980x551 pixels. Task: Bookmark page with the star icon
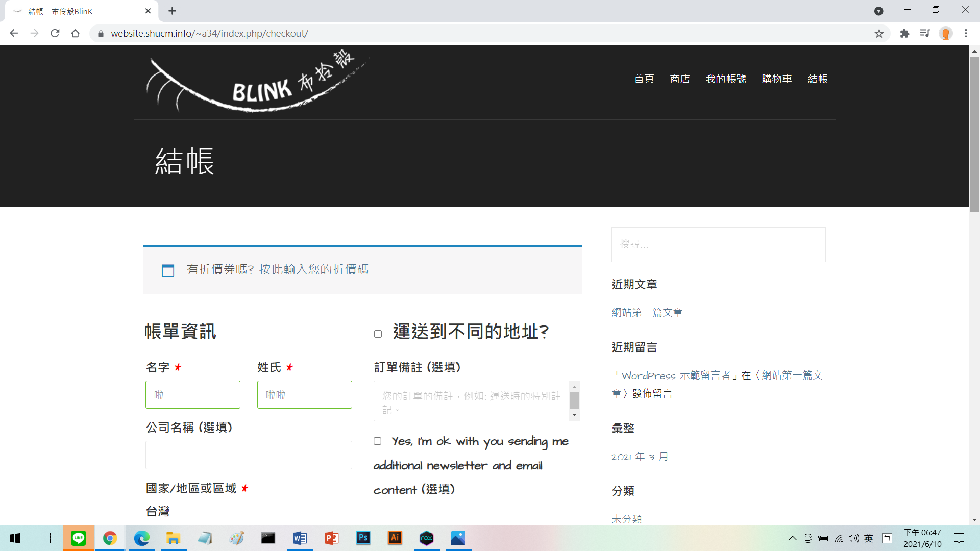pyautogui.click(x=879, y=34)
